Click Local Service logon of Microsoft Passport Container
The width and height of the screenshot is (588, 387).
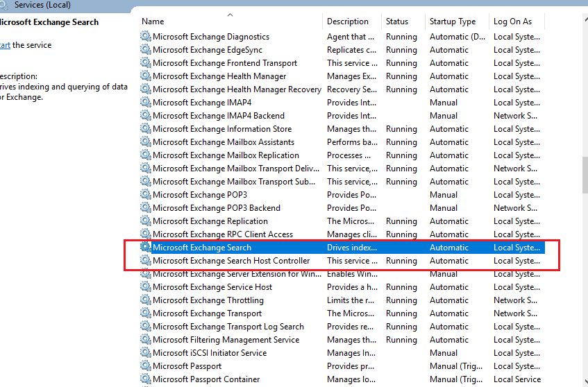517,379
